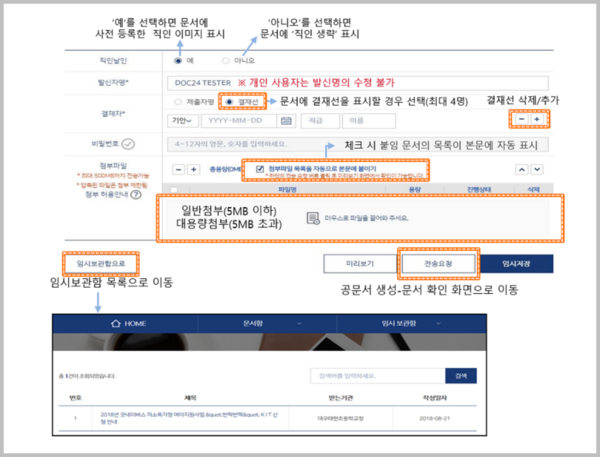The image size is (600, 457).
Task: Open the 2018년 꿈나무버스 document title link
Action: click(x=189, y=418)
